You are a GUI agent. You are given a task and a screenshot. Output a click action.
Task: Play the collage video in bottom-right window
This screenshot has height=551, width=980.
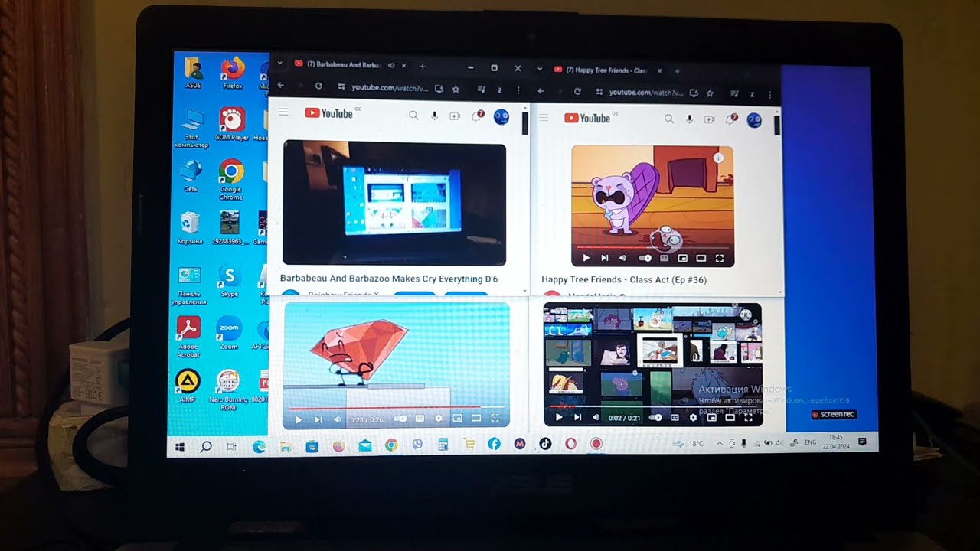click(558, 418)
